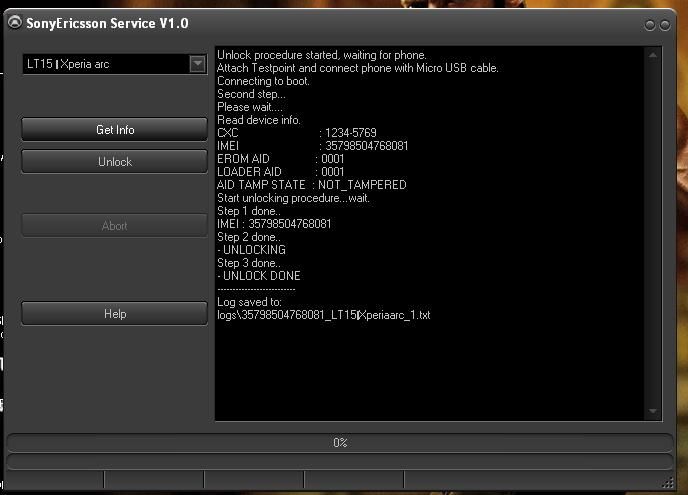Image resolution: width=688 pixels, height=495 pixels.
Task: Start the Unlock procedure button
Action: 114,162
